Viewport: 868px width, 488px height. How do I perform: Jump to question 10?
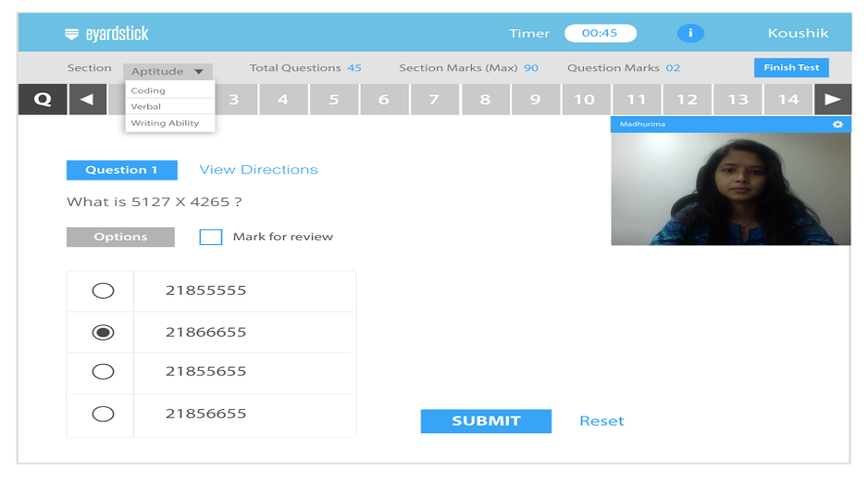pos(586,100)
